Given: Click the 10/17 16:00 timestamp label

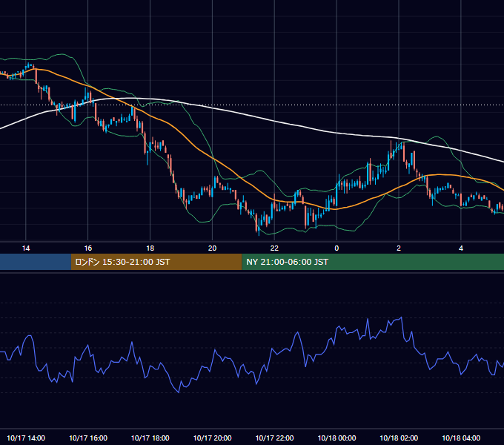Looking at the screenshot, I should [x=88, y=438].
